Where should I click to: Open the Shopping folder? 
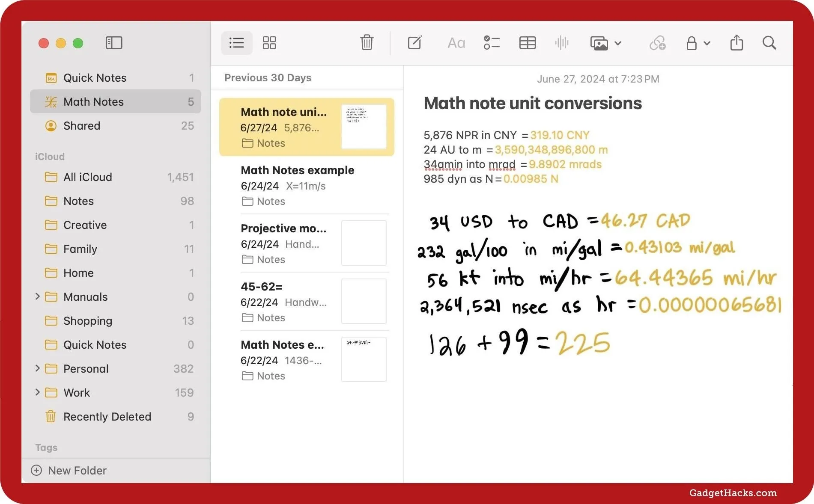coord(116,321)
